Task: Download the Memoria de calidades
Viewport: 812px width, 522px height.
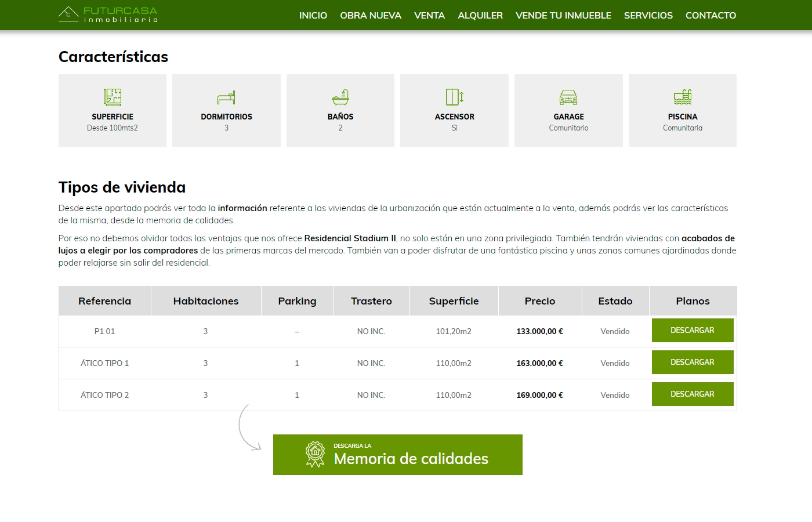Action: coord(398,455)
